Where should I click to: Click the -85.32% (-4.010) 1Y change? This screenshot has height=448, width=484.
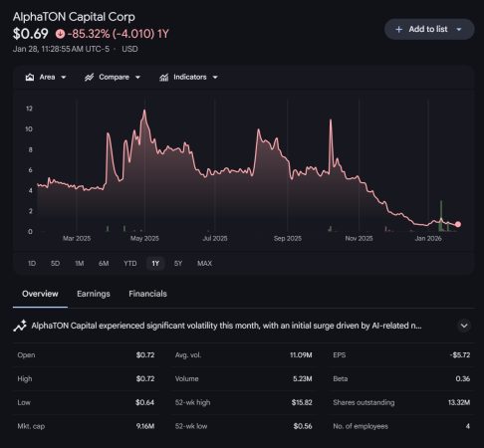click(x=118, y=34)
